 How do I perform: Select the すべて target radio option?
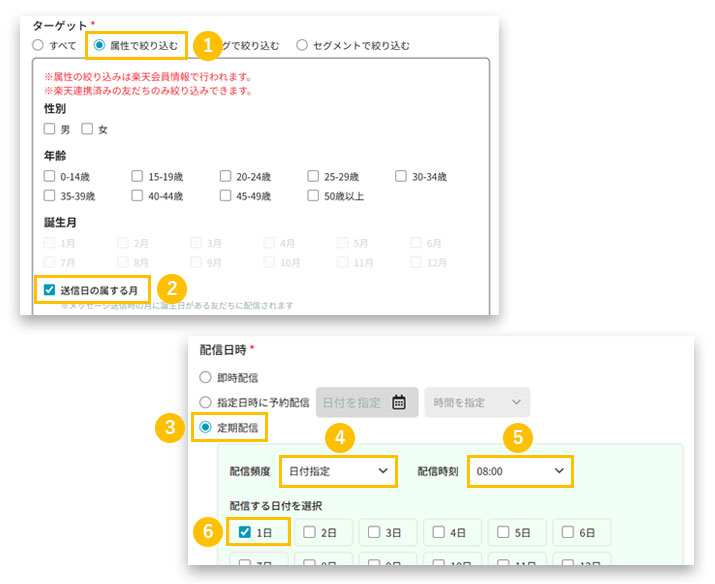[x=38, y=45]
